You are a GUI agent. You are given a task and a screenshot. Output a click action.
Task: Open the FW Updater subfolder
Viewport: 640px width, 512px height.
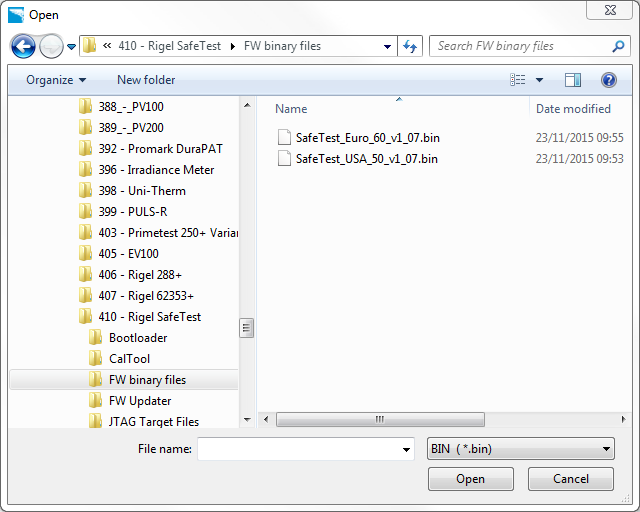140,401
